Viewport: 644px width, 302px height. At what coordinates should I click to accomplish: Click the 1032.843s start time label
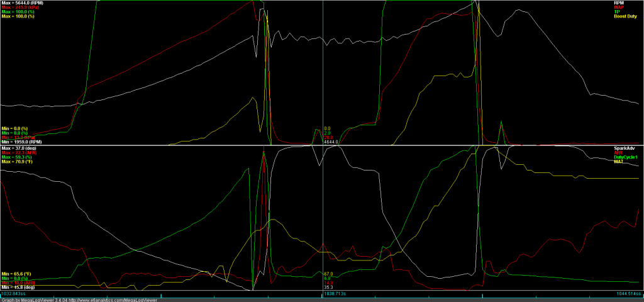pos(14,294)
